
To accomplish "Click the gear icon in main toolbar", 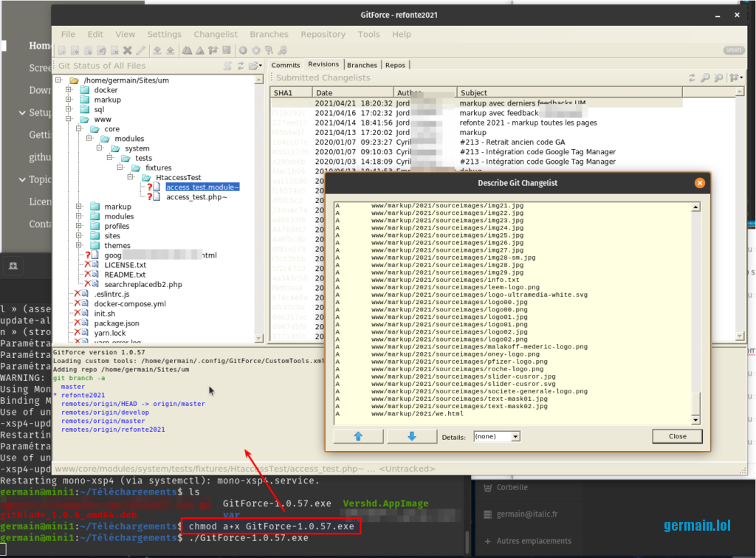I will (x=256, y=50).
